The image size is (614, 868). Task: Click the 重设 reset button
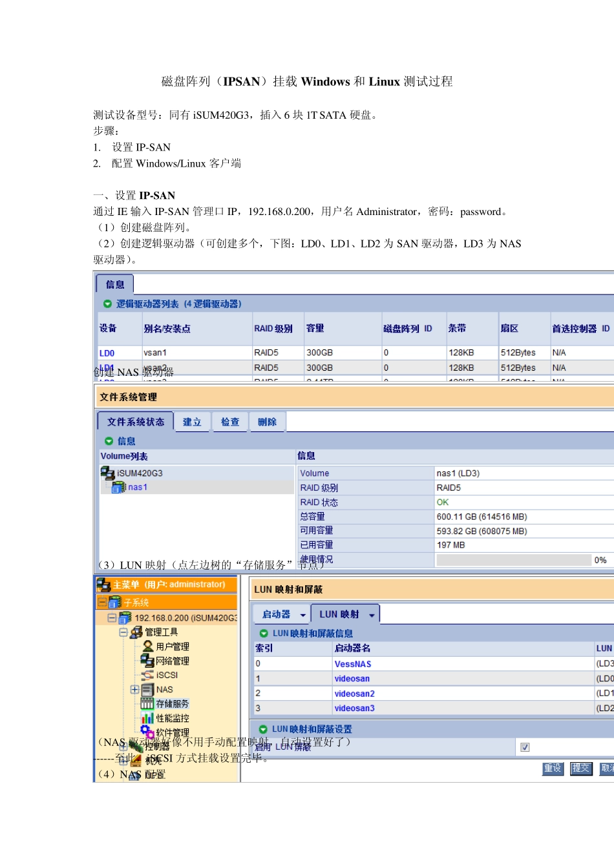point(553,769)
